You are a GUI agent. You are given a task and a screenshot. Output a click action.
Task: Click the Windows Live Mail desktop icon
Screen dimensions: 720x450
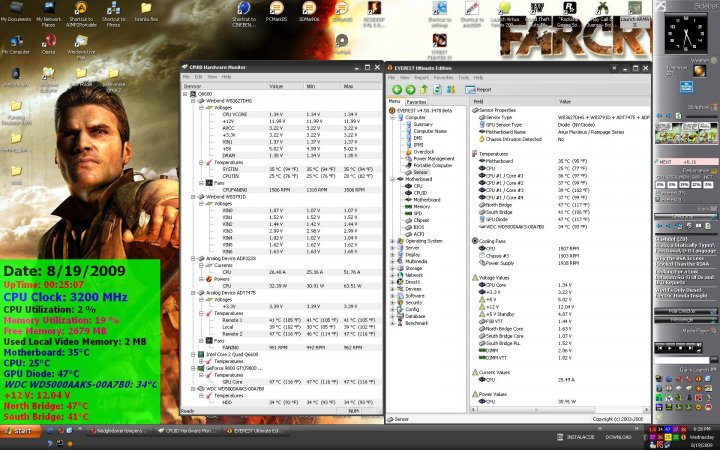(x=81, y=47)
